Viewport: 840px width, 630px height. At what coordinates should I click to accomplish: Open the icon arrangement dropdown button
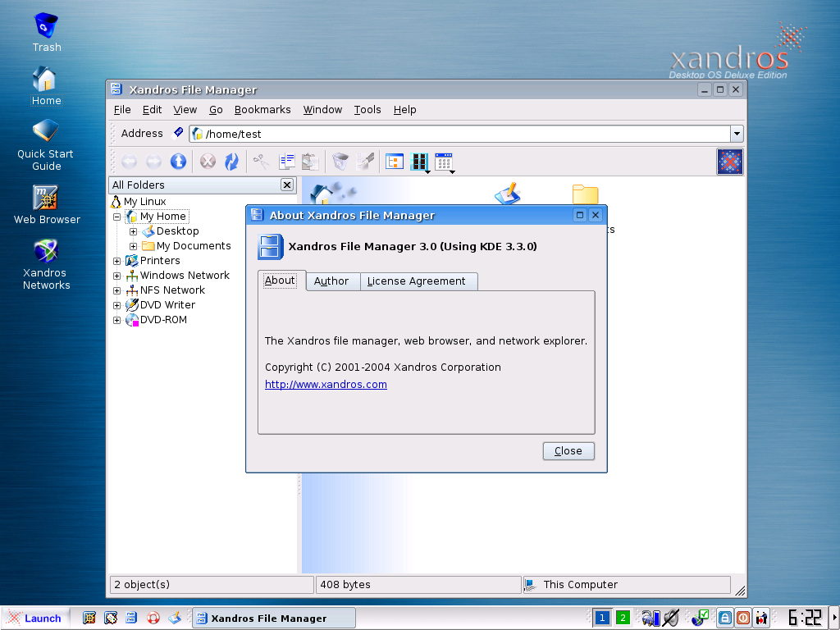445,162
